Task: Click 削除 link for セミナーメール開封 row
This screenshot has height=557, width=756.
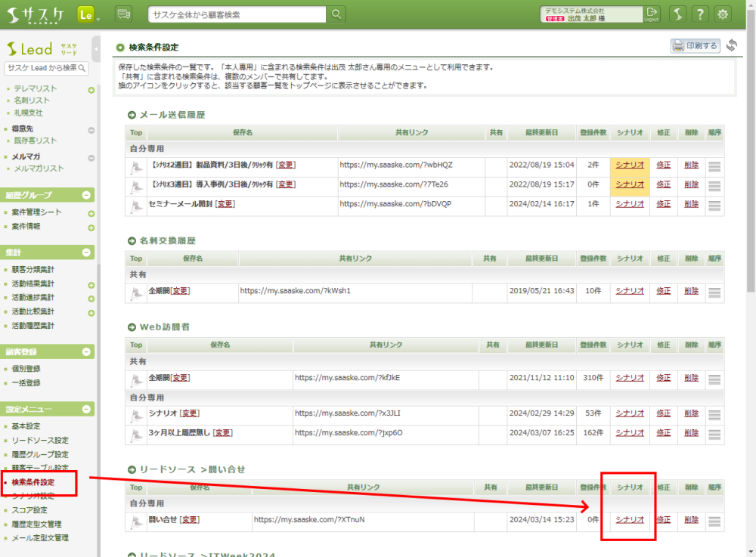Action: pyautogui.click(x=691, y=204)
